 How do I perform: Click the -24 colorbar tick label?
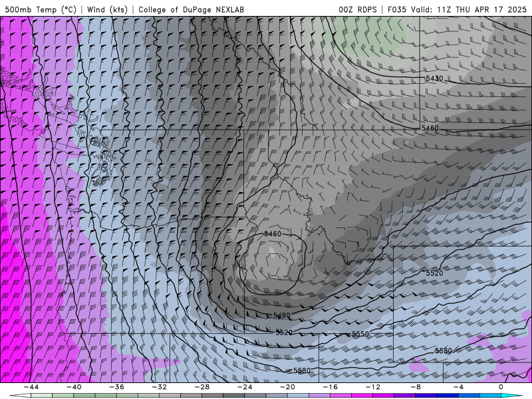click(x=245, y=387)
